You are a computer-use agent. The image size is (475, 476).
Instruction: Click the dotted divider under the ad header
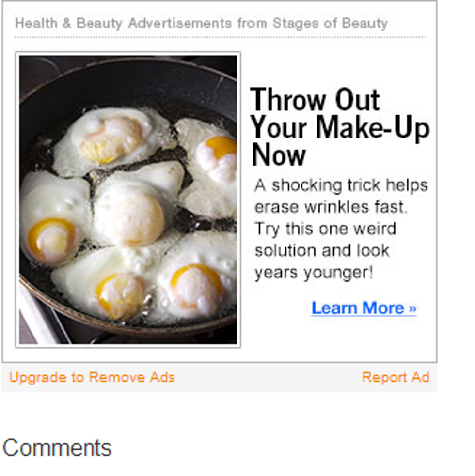pos(220,37)
